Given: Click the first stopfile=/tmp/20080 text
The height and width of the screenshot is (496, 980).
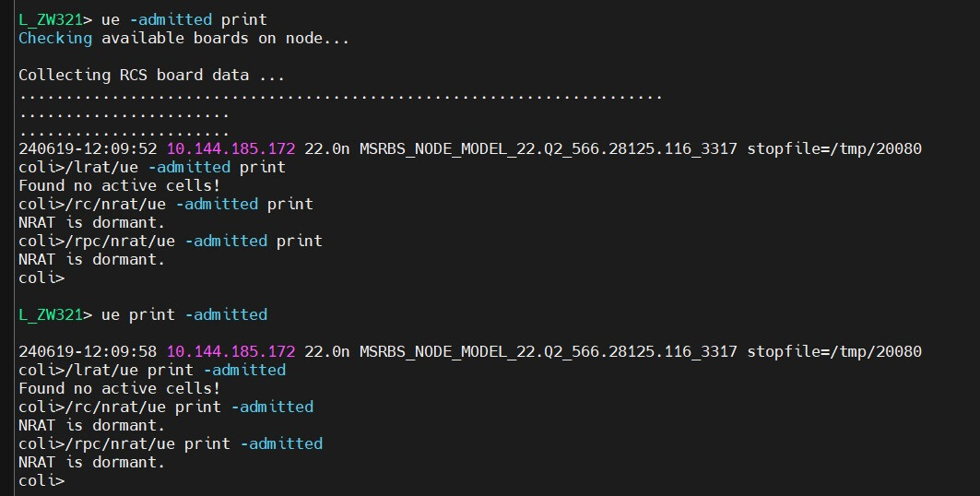Looking at the screenshot, I should tap(834, 149).
